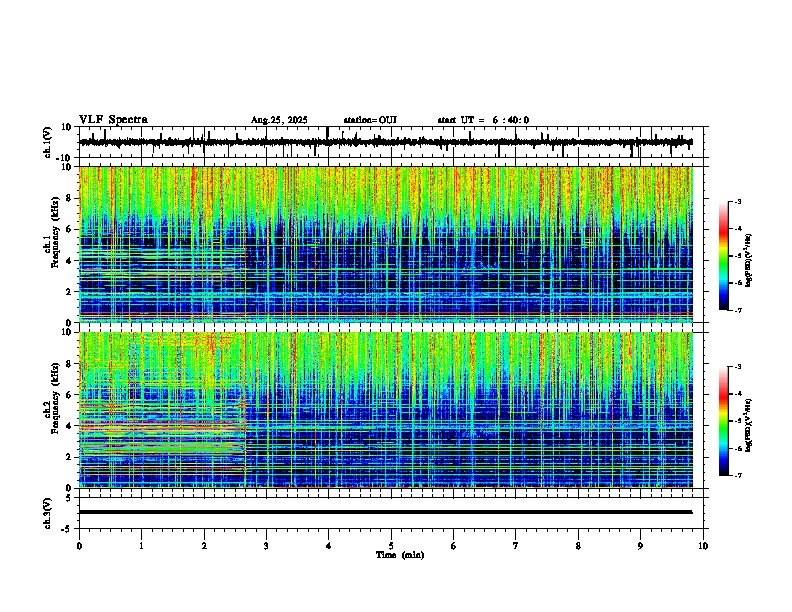Click the ch.1 voltage waveform trace
The image size is (792, 612).
pos(386,142)
